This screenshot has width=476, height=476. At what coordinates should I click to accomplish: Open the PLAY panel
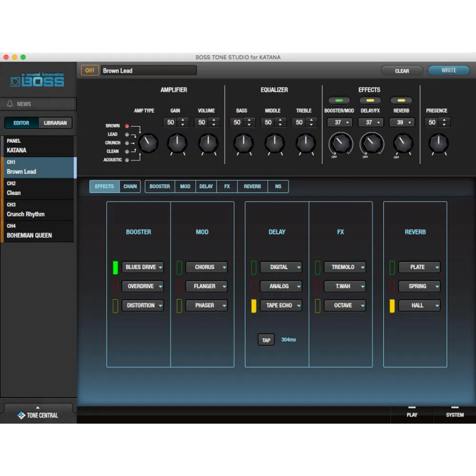412,414
